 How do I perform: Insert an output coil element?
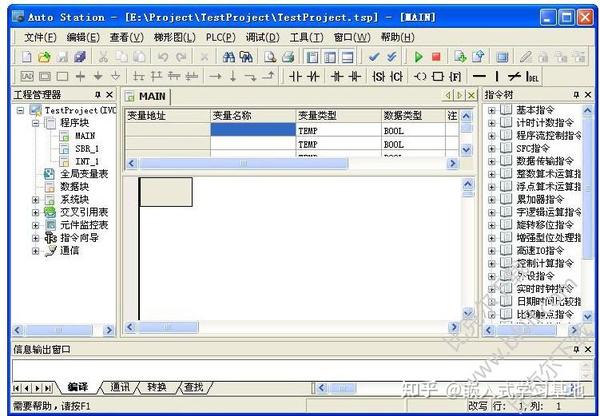[420, 77]
